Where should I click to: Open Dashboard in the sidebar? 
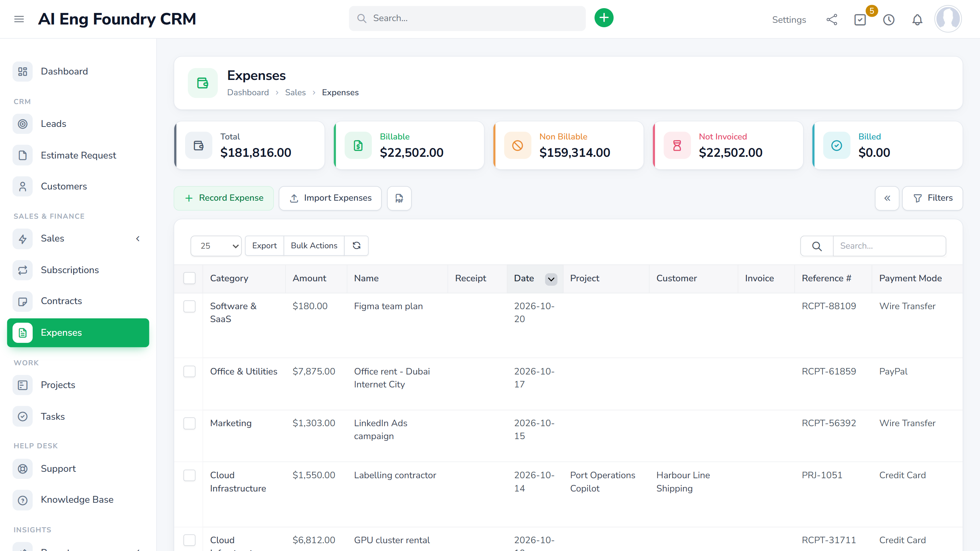point(78,71)
